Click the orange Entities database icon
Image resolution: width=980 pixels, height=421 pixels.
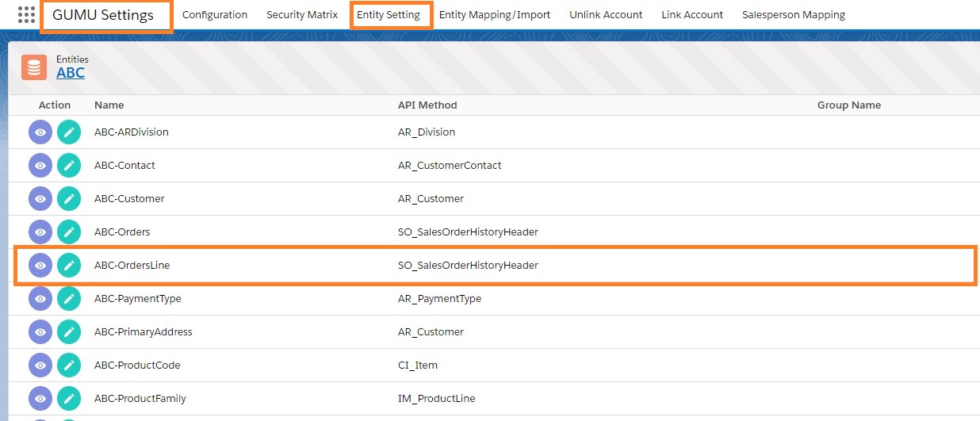(x=33, y=67)
